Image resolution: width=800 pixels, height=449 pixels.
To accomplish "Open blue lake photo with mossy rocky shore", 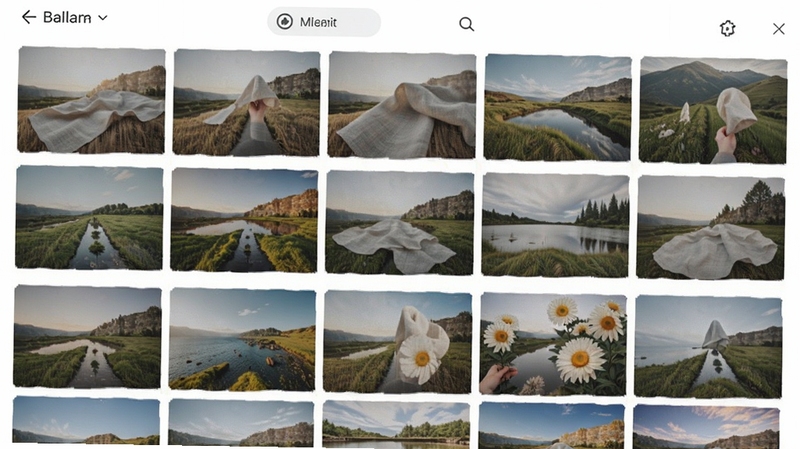I will 242,339.
